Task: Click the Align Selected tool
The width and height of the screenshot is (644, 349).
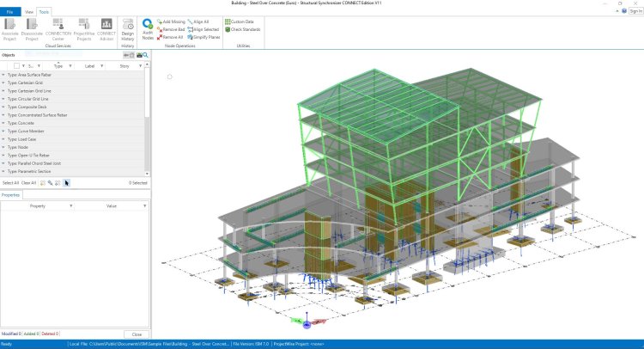Action: pyautogui.click(x=205, y=29)
